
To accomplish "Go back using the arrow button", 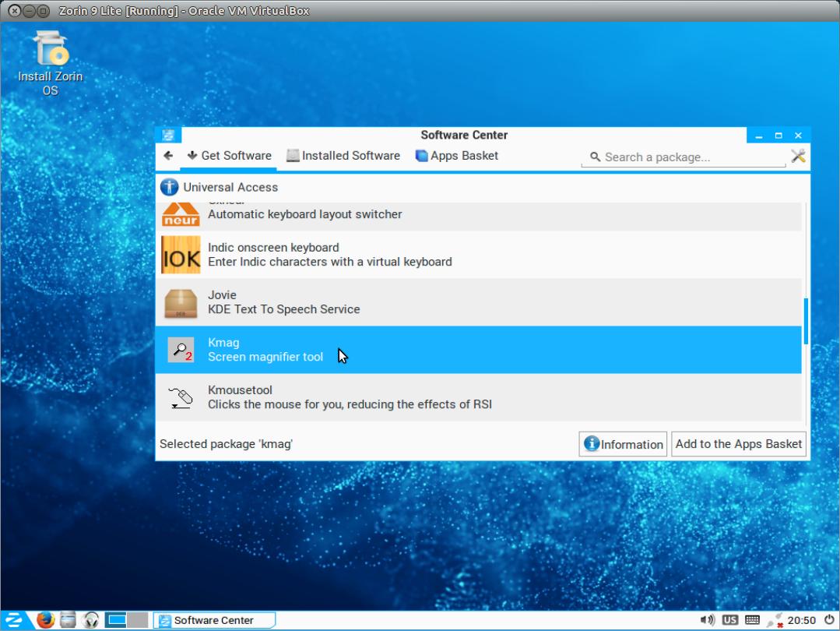I will coord(168,156).
